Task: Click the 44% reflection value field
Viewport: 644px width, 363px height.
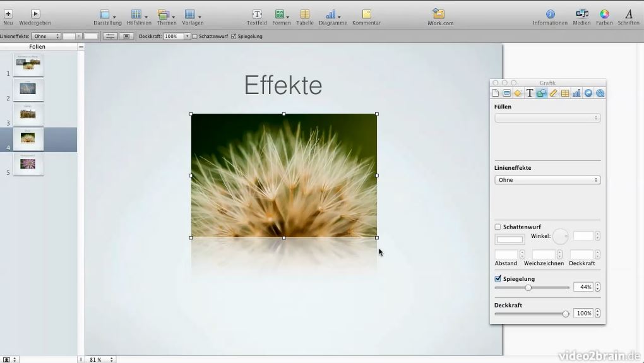Action: [x=583, y=287]
